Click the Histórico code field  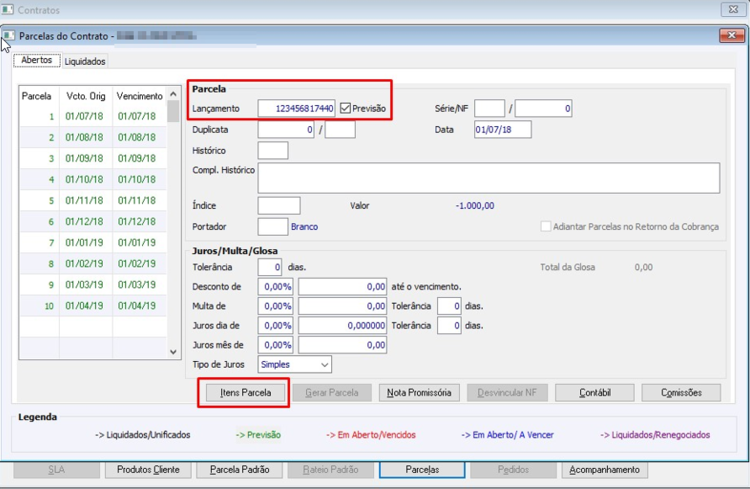point(273,151)
